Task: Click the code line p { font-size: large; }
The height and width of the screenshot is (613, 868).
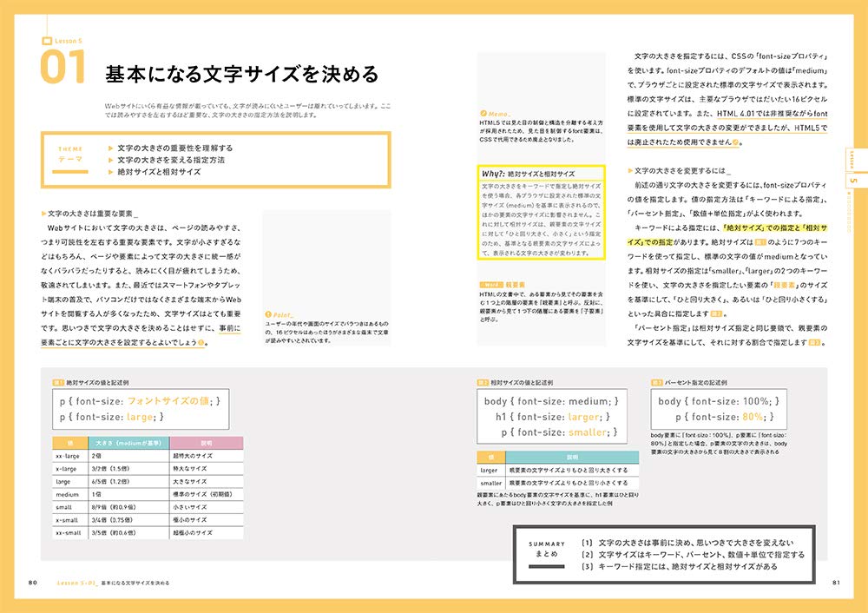Action: point(112,417)
